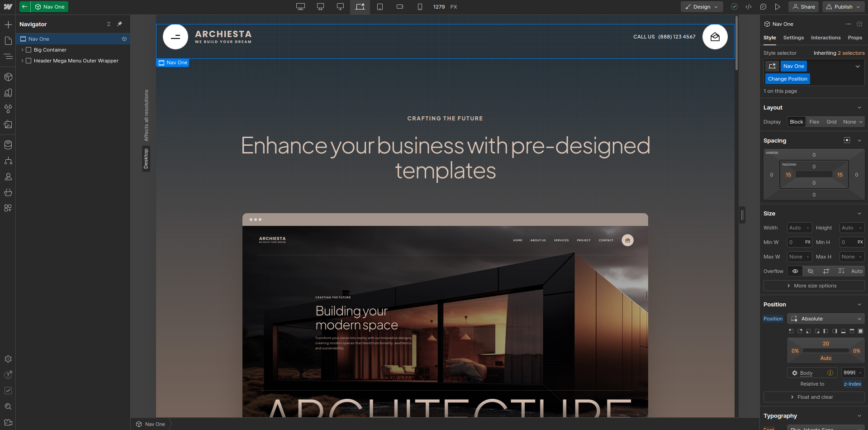Viewport: 868px width, 430px height.
Task: Expand Big Container in Navigator
Action: tap(22, 50)
